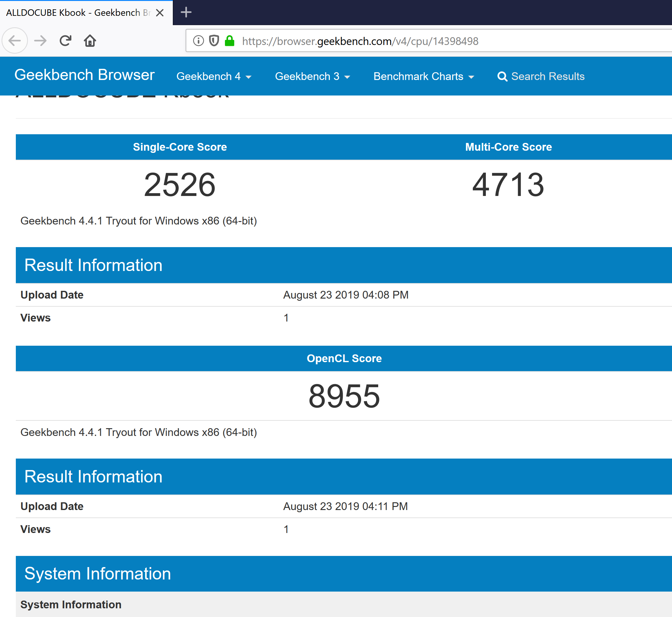Viewport: 672px width, 617px height.
Task: Click the browser forward arrow button
Action: [41, 41]
